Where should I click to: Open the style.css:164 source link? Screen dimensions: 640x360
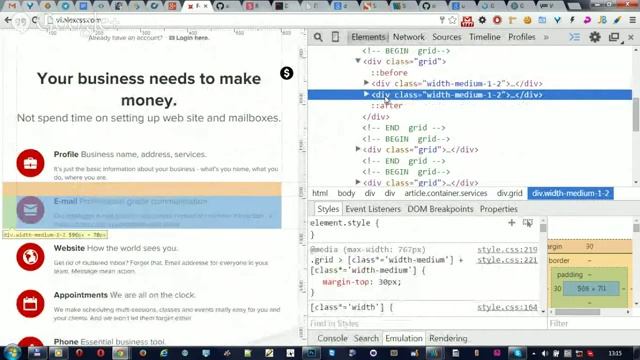pos(507,307)
